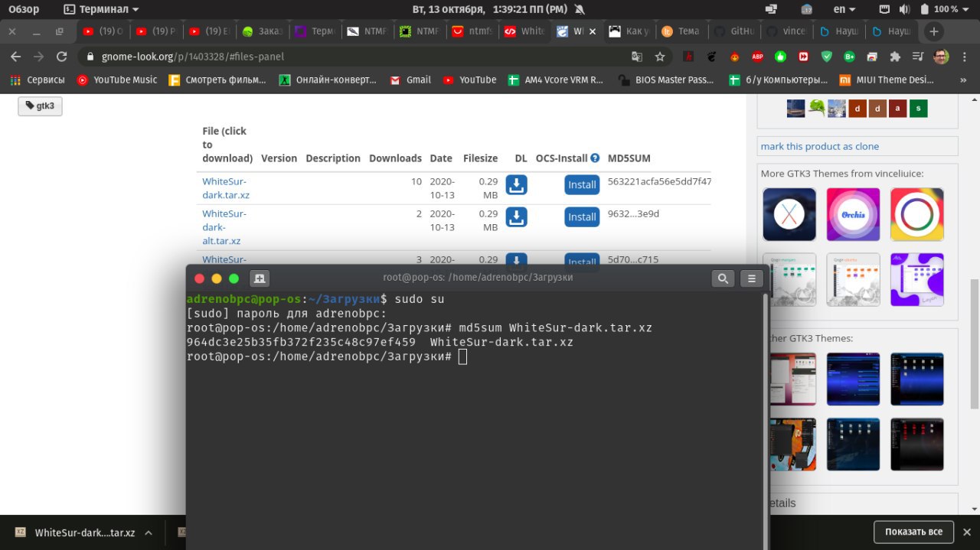
Task: Close the active gnome-look browser tab
Action: [592, 31]
